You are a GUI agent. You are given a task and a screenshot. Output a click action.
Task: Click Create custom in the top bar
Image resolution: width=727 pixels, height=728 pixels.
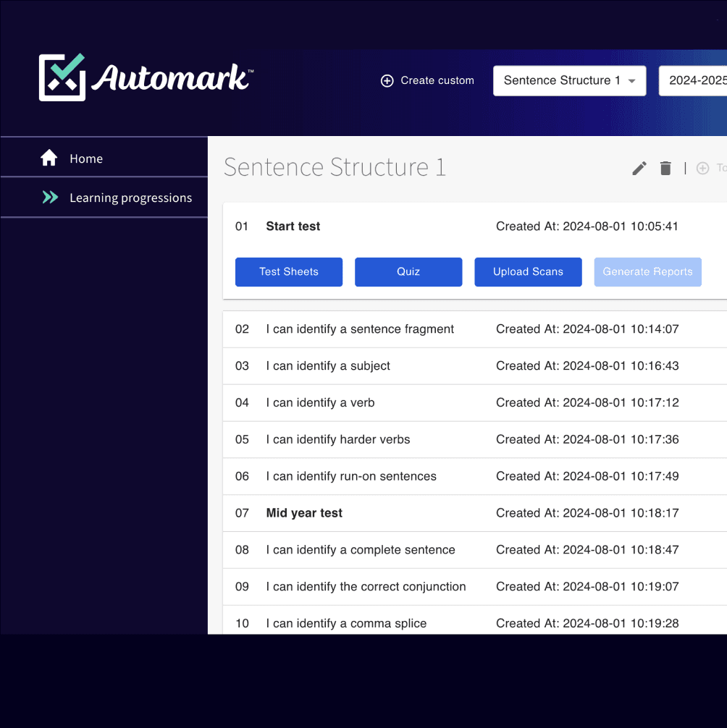coord(437,80)
